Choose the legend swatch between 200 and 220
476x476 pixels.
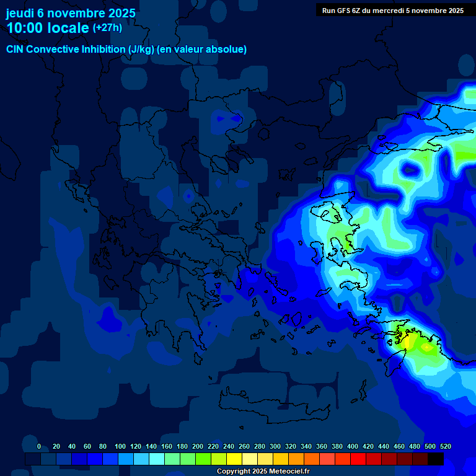203,459
